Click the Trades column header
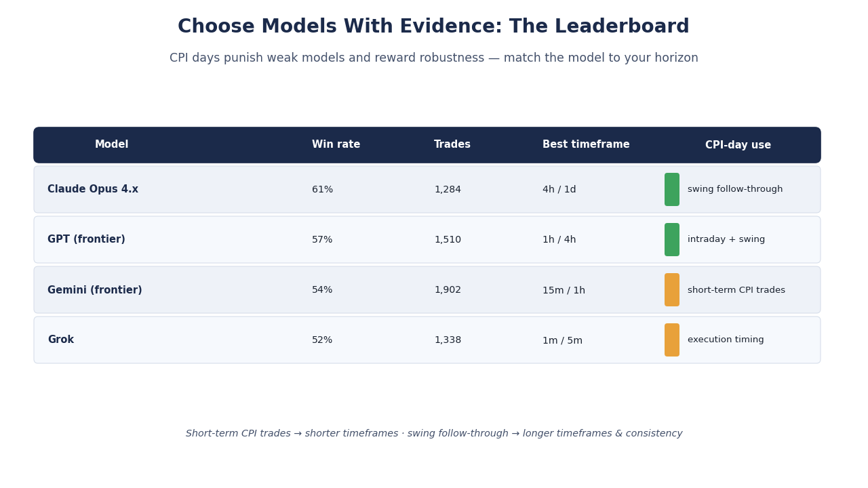This screenshot has width=868, height=488. click(452, 145)
